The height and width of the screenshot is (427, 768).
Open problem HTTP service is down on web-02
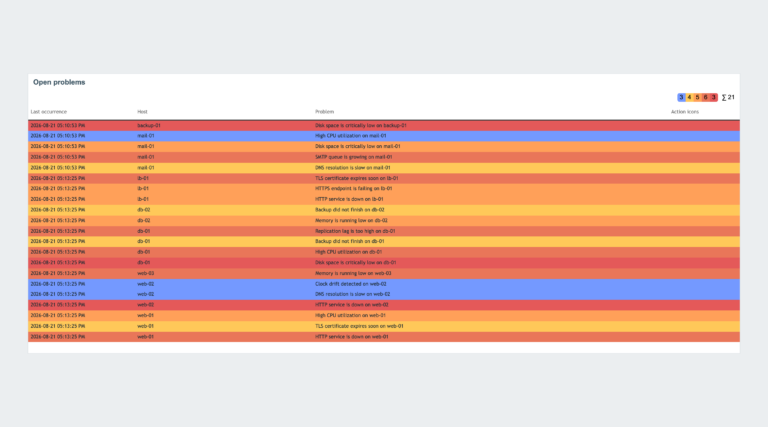coord(352,305)
